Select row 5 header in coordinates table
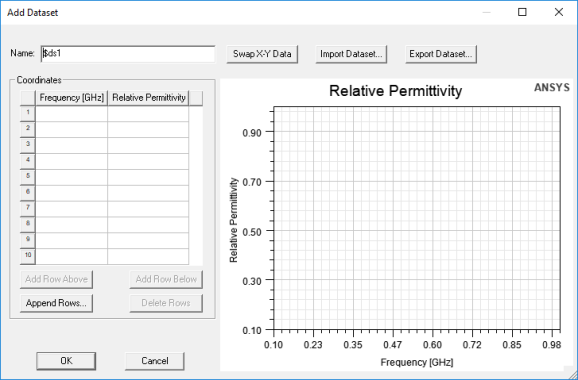This screenshot has width=578, height=380. point(28,177)
